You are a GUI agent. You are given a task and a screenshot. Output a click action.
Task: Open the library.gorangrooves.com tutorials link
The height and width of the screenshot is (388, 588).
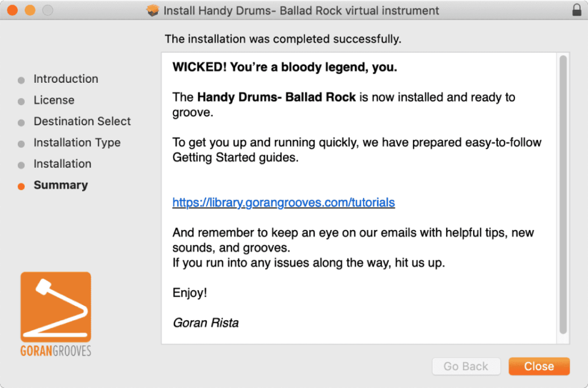coord(284,202)
